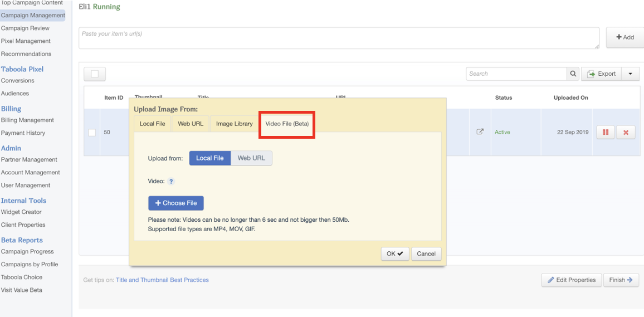Viewport: 644px width, 317px height.
Task: Go to Billing Management
Action: tap(27, 120)
